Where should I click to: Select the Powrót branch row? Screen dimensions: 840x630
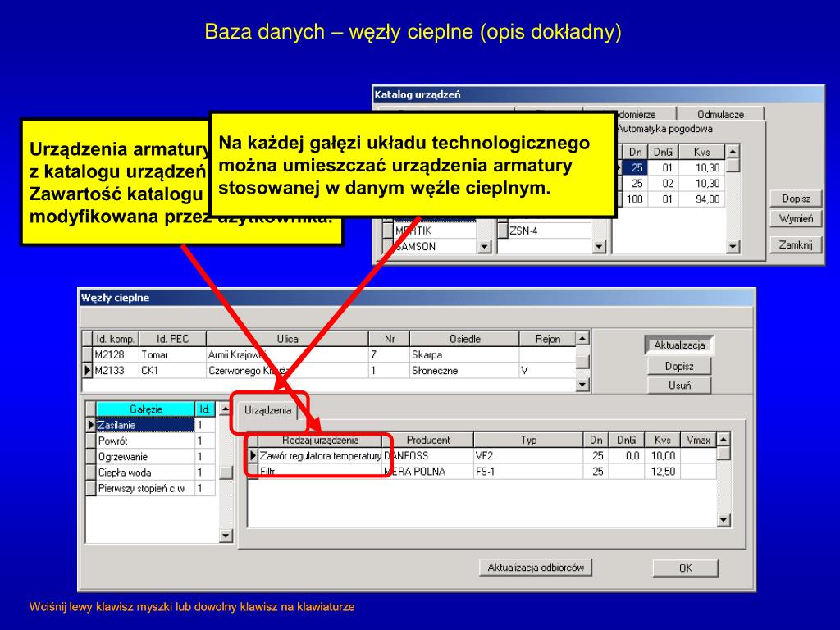(145, 441)
